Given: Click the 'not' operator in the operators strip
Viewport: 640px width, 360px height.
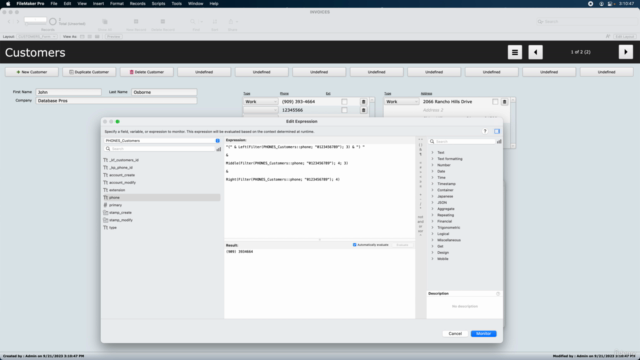Looking at the screenshot, I should (x=420, y=217).
